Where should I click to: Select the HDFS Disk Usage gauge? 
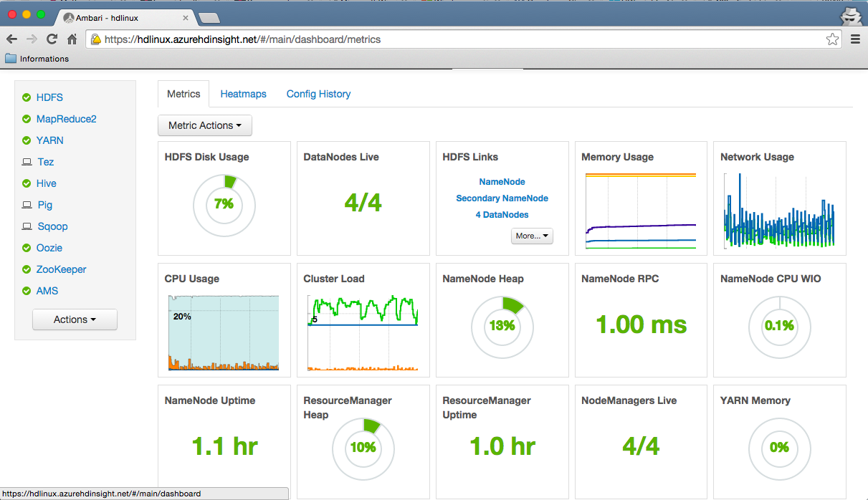click(x=224, y=204)
